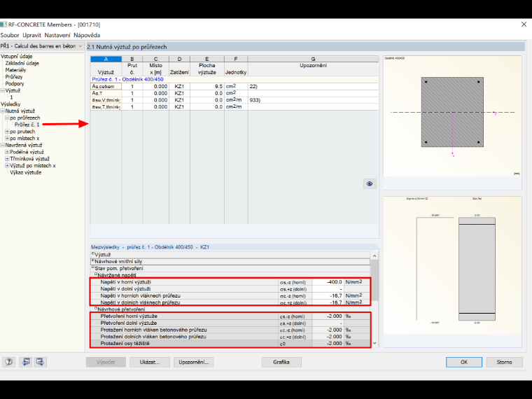Click the Grafika button
Viewport: 532px width, 399px height.
pos(281,362)
